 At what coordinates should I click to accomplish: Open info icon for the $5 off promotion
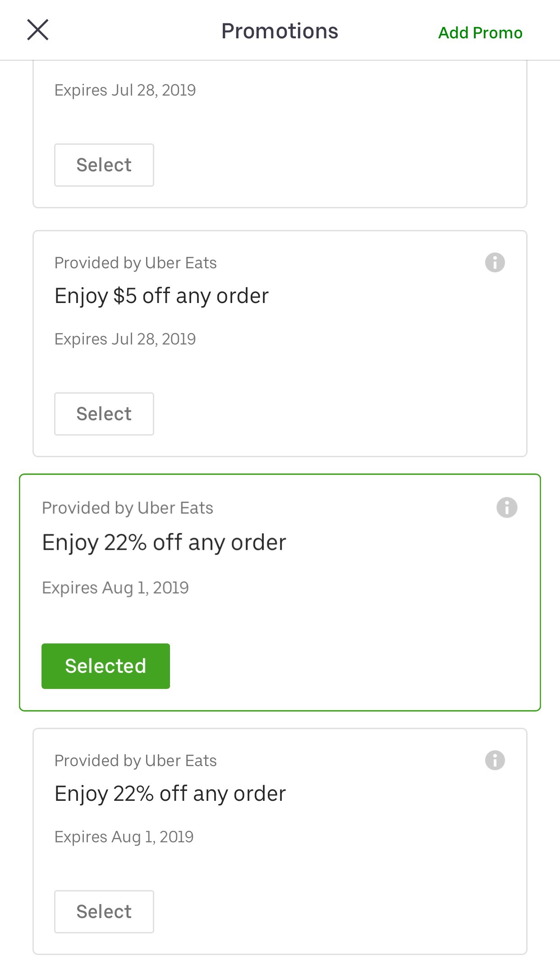(495, 262)
